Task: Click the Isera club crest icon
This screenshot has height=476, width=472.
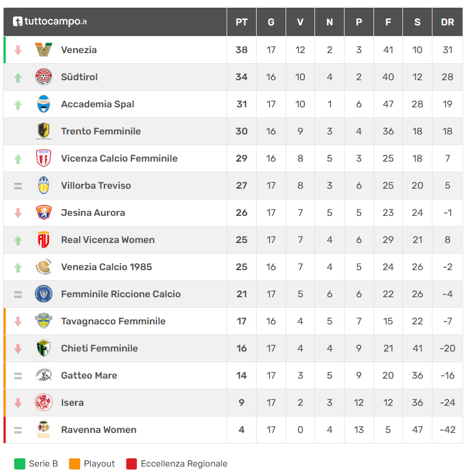Action: tap(44, 403)
